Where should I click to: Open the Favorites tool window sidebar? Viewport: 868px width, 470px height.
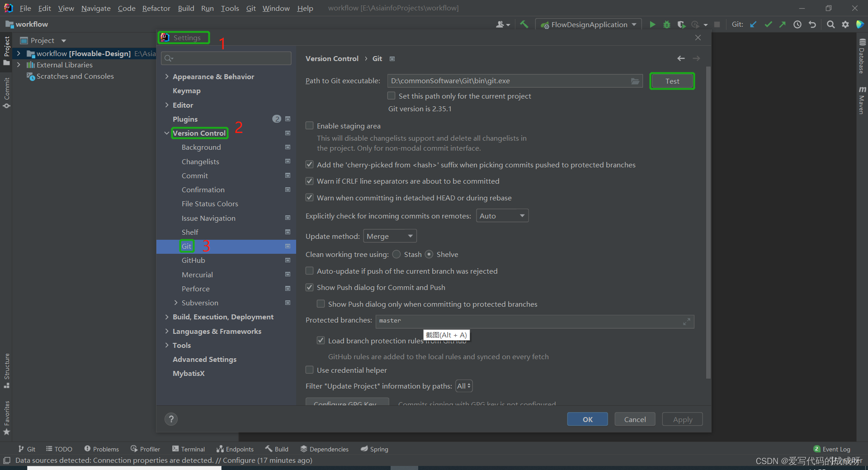[x=7, y=418]
